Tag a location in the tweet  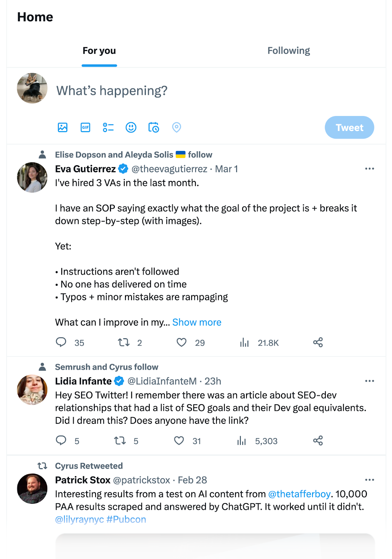point(177,128)
